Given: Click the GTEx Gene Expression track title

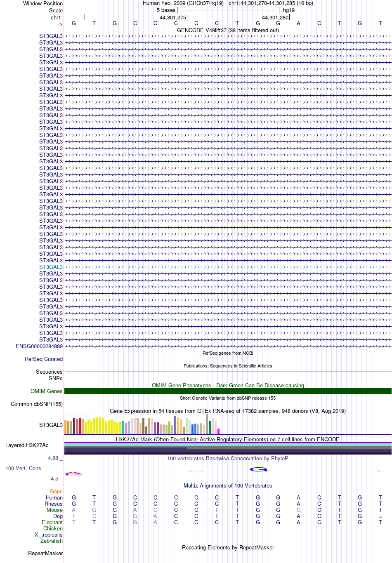Looking at the screenshot, I should (x=228, y=411).
